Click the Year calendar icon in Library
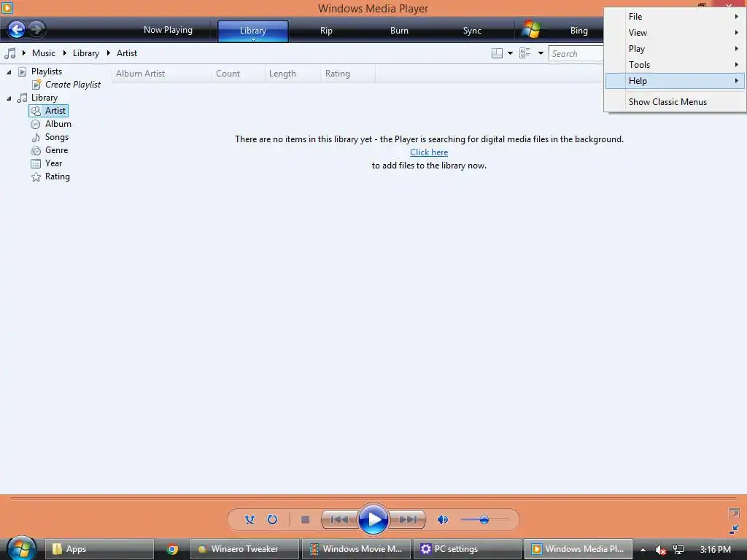747x560 pixels. 36,164
